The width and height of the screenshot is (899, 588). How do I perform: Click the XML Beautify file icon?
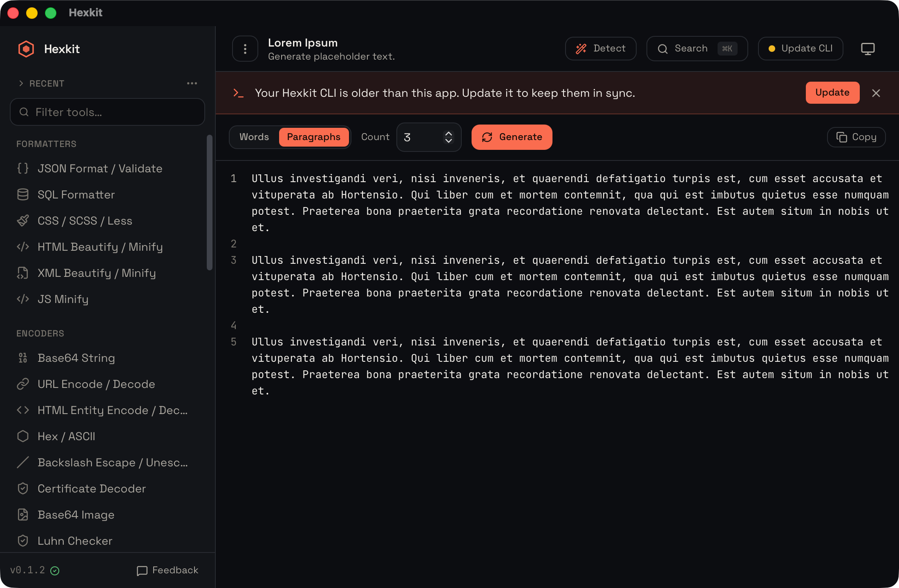point(23,273)
